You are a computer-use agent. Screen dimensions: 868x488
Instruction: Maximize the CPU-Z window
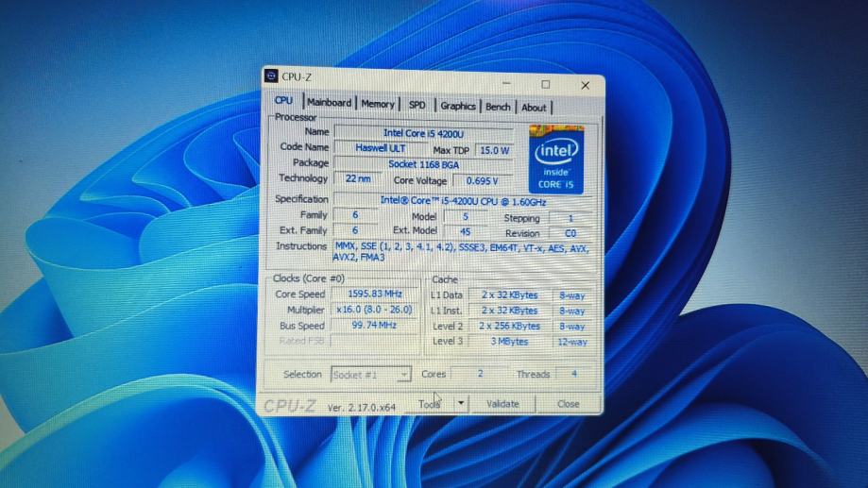point(546,85)
